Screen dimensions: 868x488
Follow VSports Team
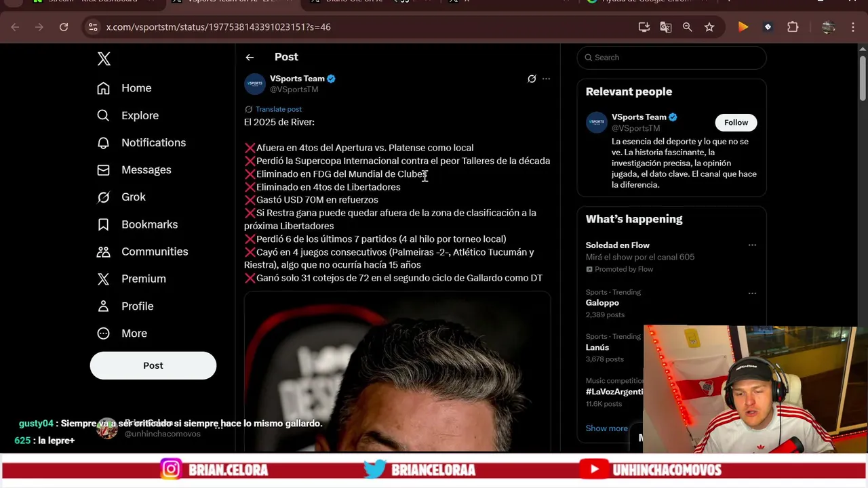pos(736,123)
